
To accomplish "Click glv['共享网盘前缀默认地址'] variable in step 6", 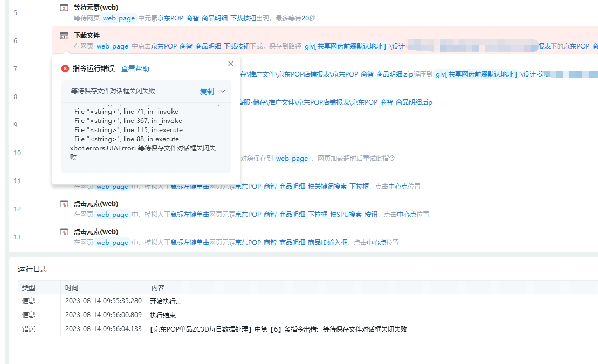I will click(x=345, y=46).
